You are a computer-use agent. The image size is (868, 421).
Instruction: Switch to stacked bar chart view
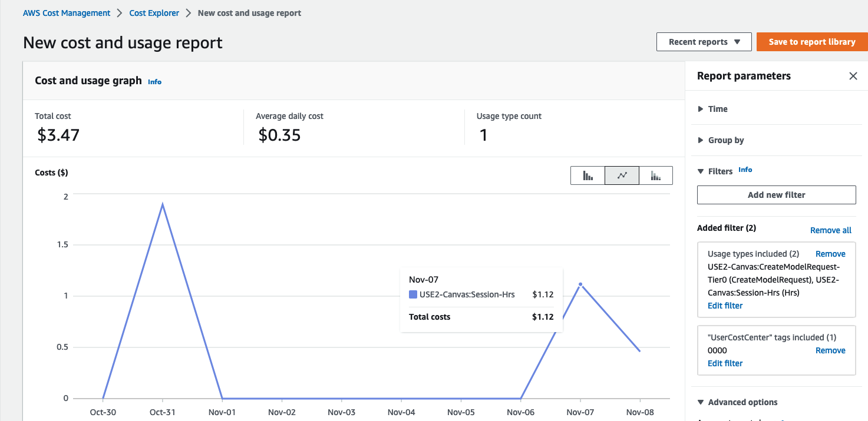click(x=655, y=175)
